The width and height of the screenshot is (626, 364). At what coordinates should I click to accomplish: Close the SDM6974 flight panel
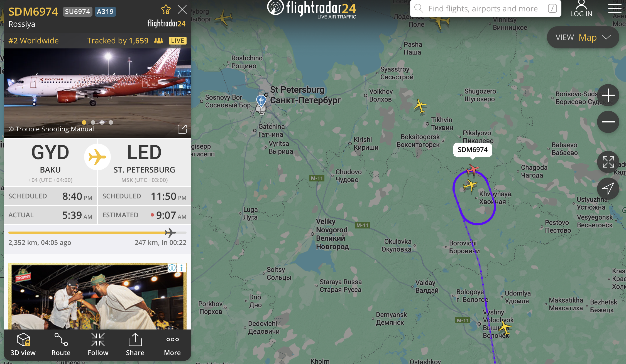coord(182,10)
